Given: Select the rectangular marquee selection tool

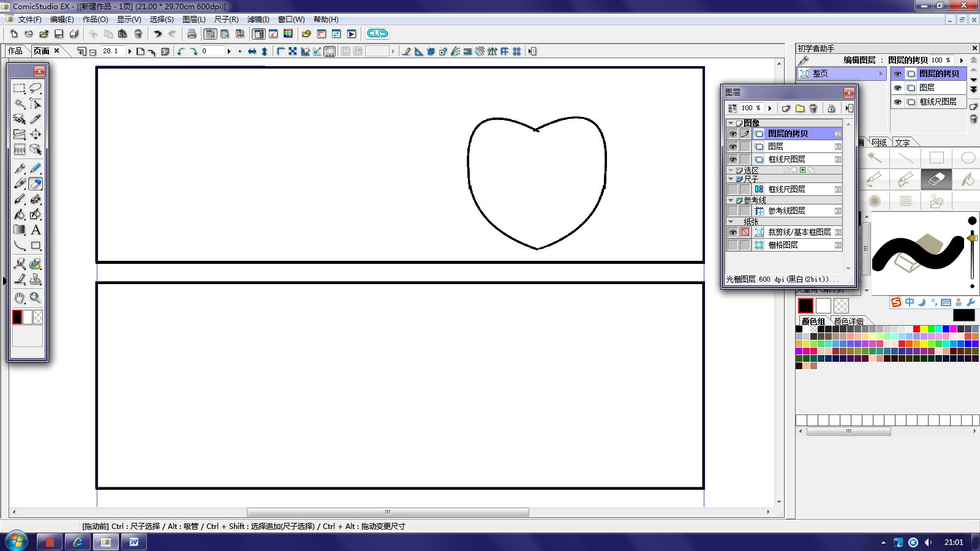Looking at the screenshot, I should (x=19, y=88).
